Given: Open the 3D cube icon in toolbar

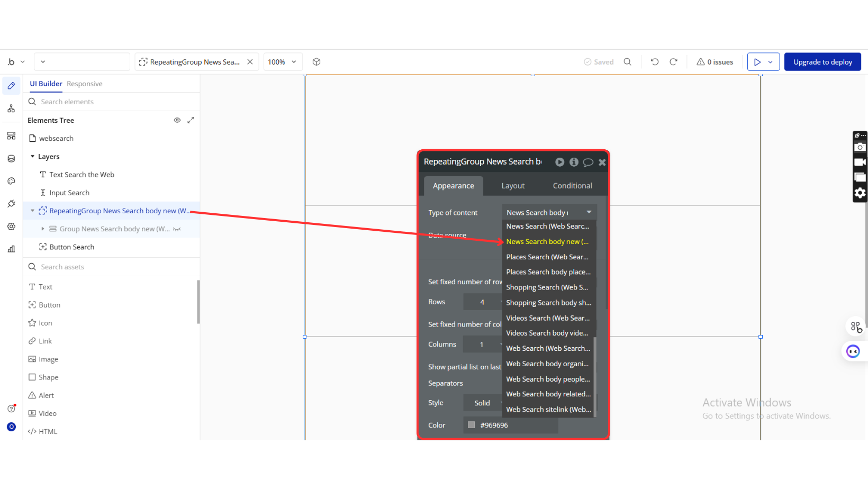Looking at the screenshot, I should 317,62.
